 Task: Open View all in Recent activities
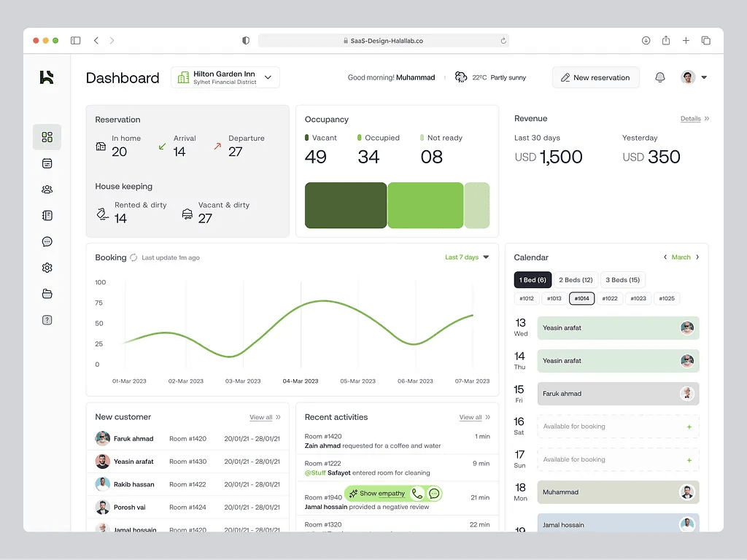470,417
